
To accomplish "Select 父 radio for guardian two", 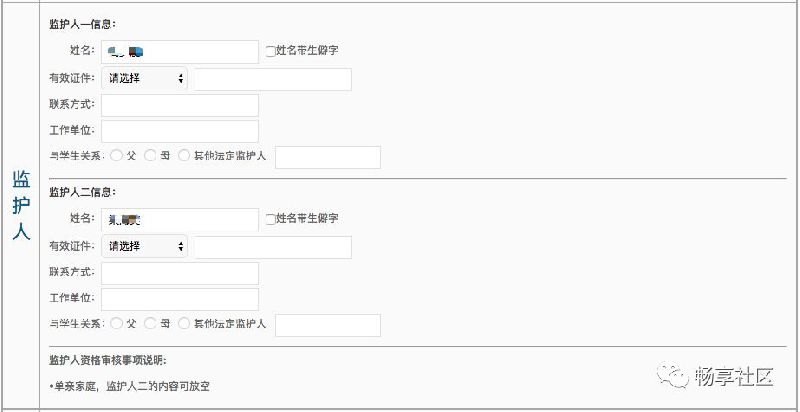I will pos(117,324).
